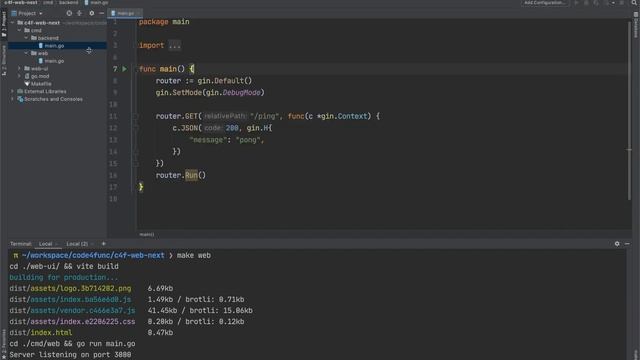The height and width of the screenshot is (360, 640).
Task: Expand Scratches and Consoles node
Action: tap(13, 99)
